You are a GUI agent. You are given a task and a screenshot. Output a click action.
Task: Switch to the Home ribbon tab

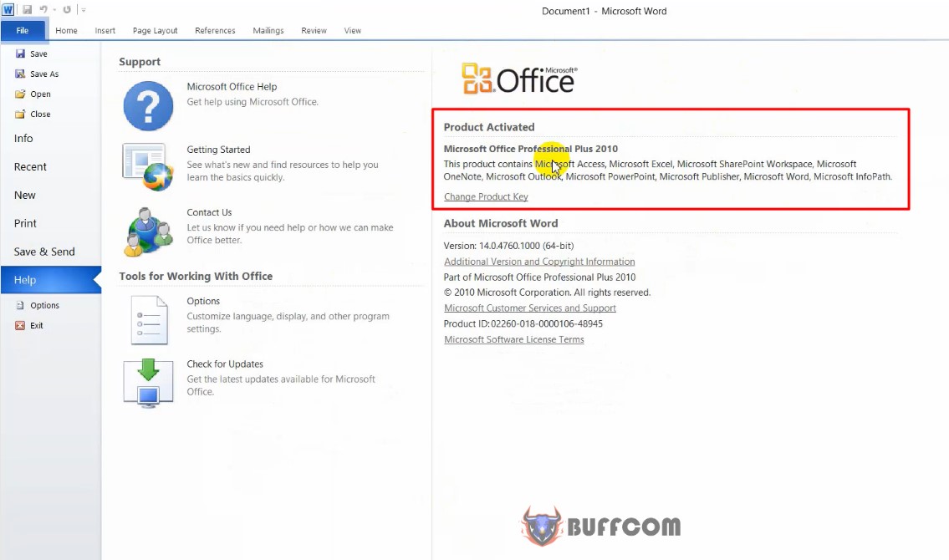(x=66, y=30)
